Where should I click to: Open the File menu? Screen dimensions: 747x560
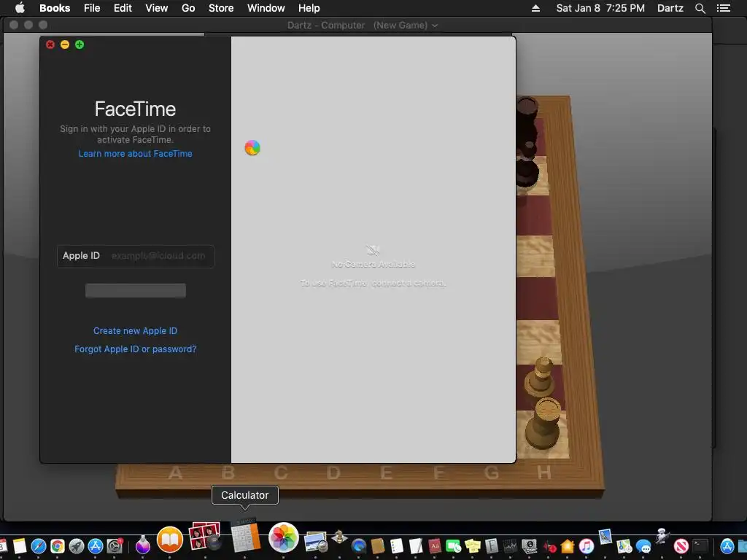pyautogui.click(x=92, y=8)
